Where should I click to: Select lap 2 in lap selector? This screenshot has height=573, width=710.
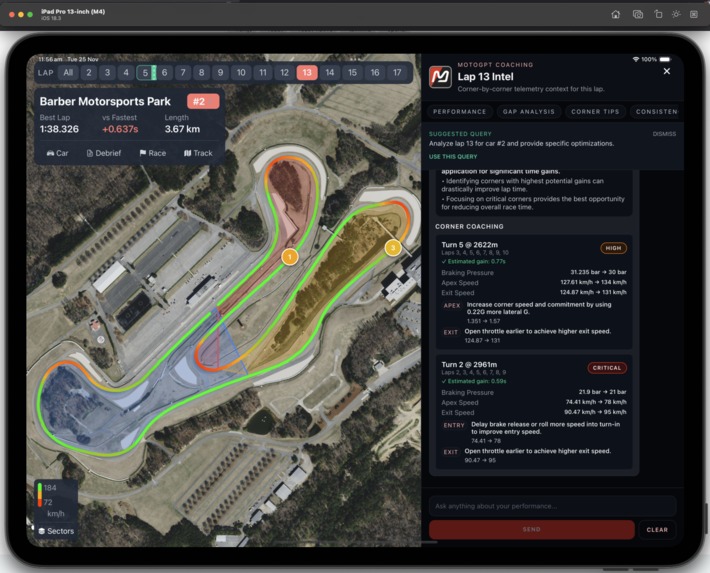click(x=89, y=72)
